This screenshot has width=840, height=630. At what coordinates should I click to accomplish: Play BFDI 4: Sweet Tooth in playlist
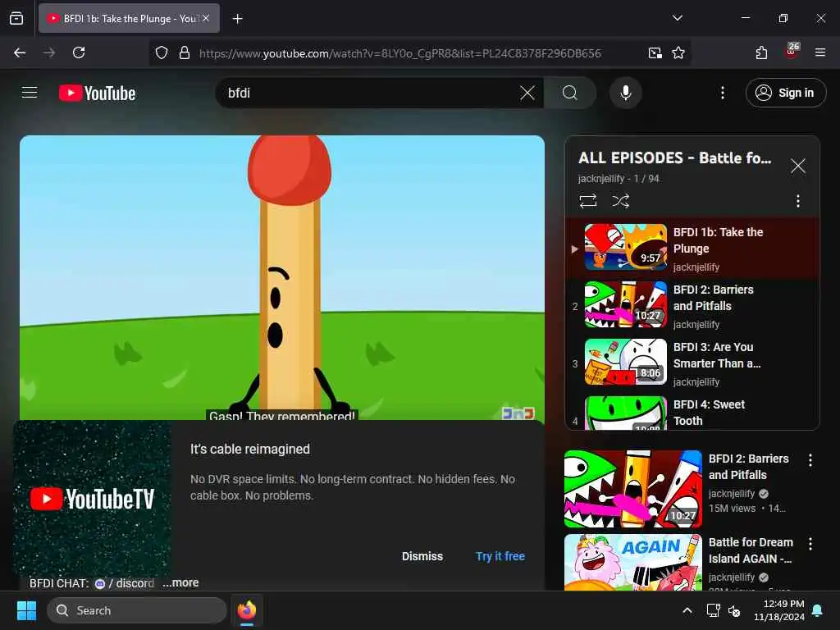click(x=692, y=412)
